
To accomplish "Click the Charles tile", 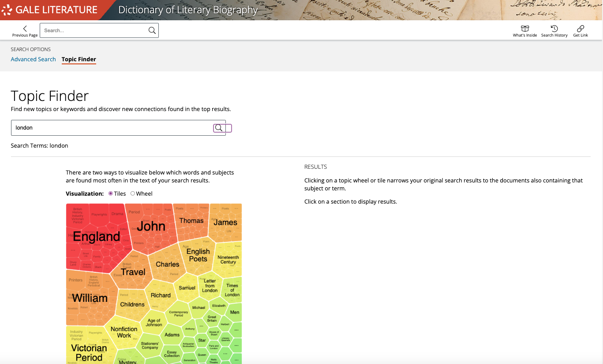I will point(168,264).
